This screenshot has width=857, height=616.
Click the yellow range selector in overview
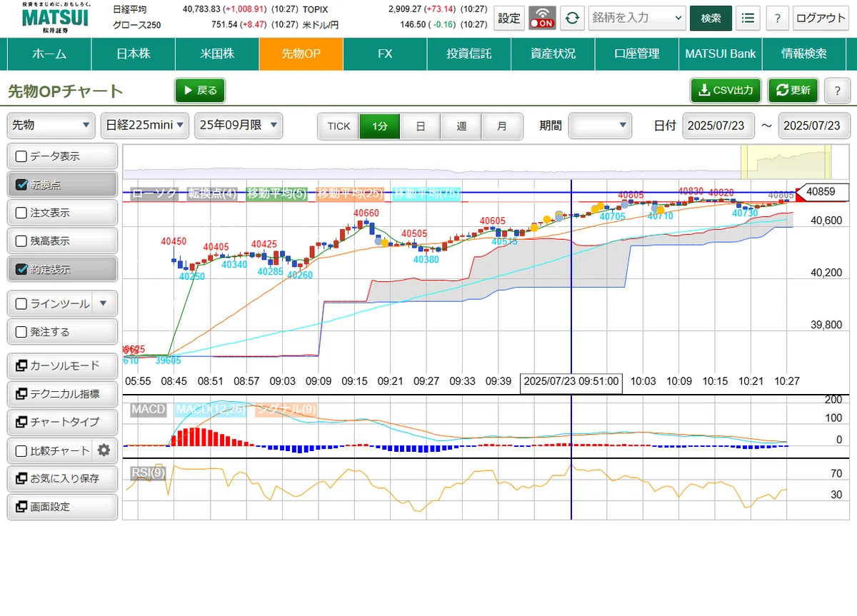pos(786,162)
